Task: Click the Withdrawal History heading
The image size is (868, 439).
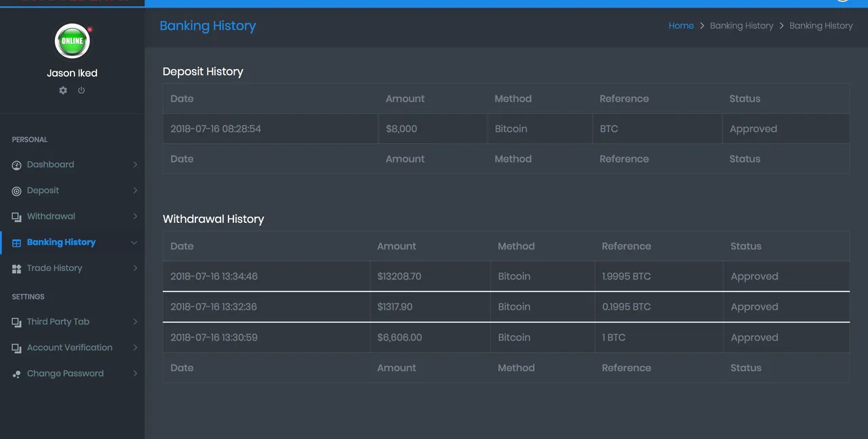Action: click(214, 219)
